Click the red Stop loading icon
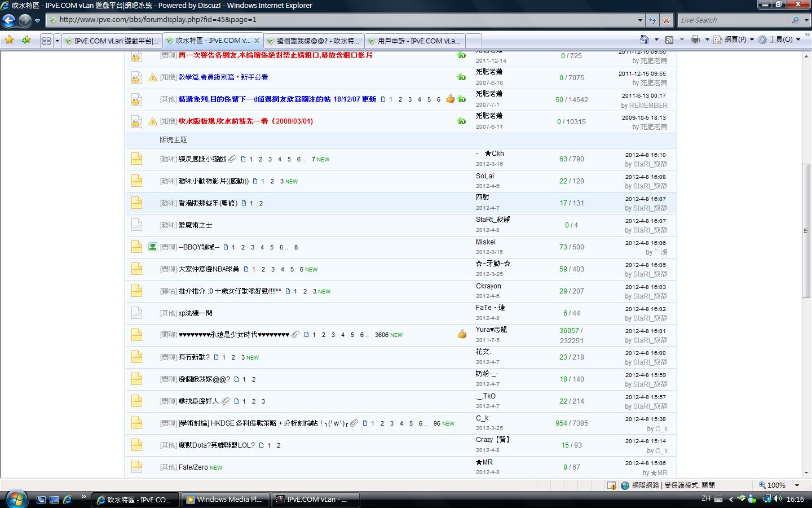This screenshot has height=508, width=812. [x=667, y=20]
